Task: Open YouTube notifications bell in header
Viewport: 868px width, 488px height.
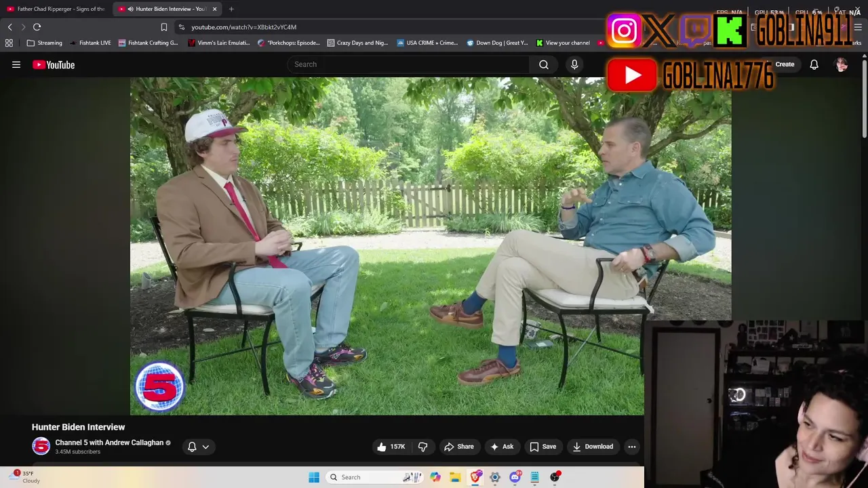Action: [x=814, y=64]
